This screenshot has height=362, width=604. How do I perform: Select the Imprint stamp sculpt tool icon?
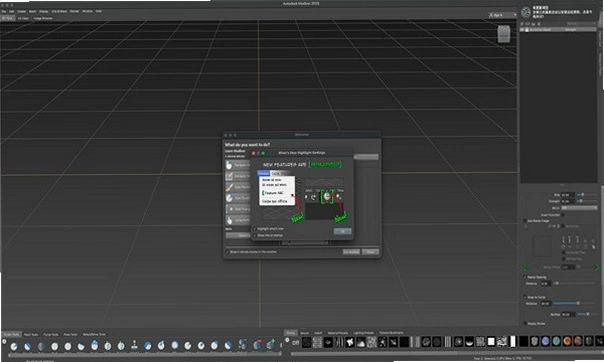pos(134,345)
